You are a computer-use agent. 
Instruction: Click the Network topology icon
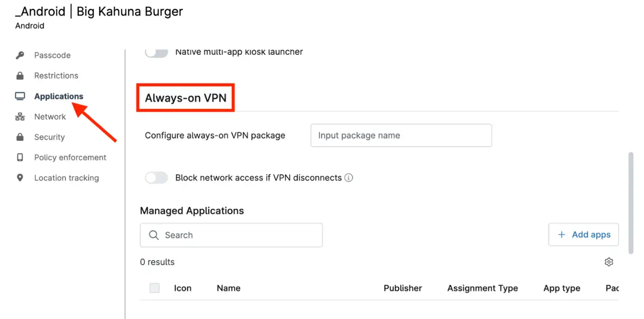20,117
